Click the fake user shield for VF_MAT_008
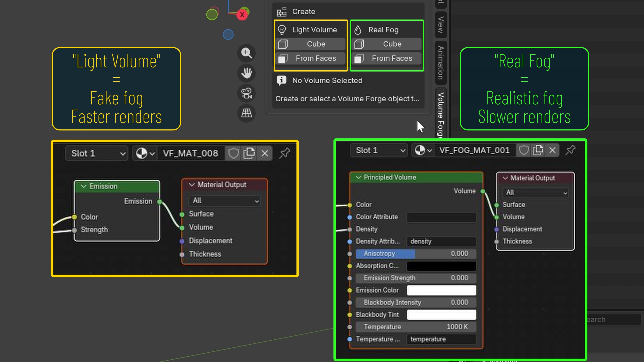The height and width of the screenshot is (362, 644). 233,153
